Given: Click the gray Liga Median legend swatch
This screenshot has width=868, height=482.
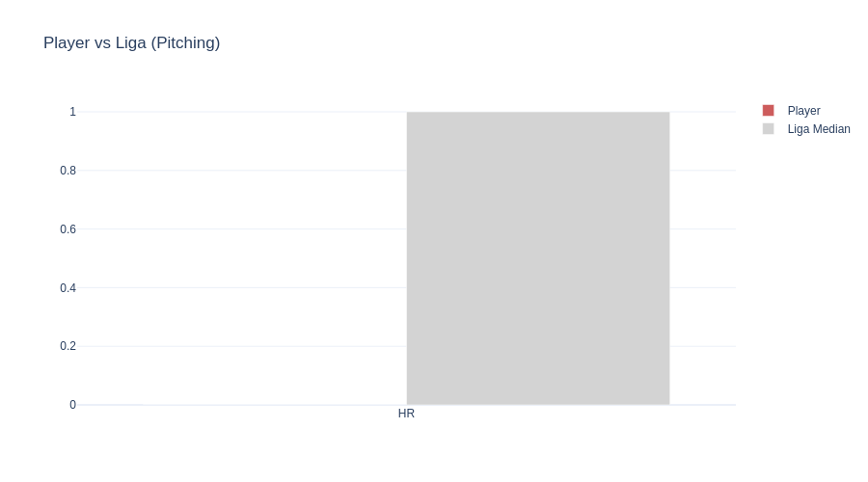Looking at the screenshot, I should (768, 129).
